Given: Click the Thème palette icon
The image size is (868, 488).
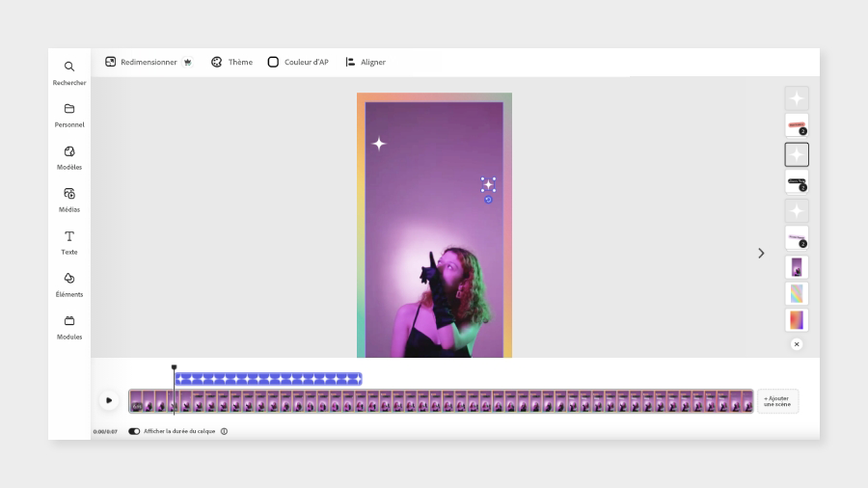Looking at the screenshot, I should click(216, 62).
